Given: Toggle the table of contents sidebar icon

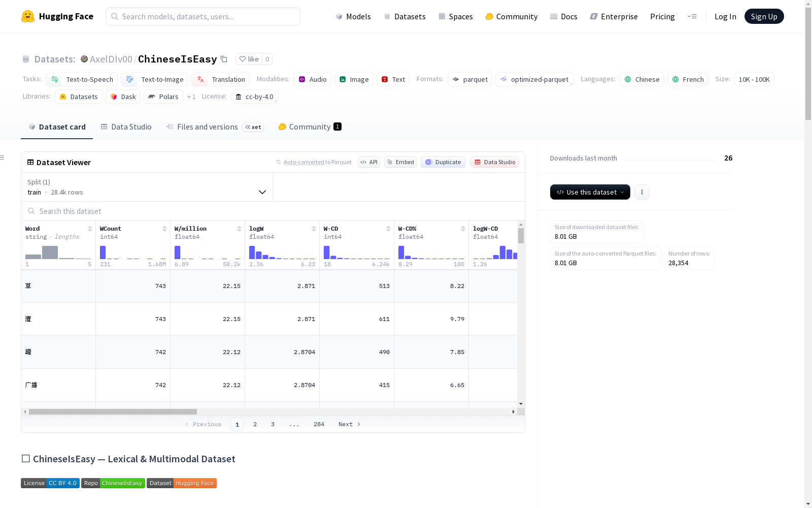Looking at the screenshot, I should [x=2, y=157].
